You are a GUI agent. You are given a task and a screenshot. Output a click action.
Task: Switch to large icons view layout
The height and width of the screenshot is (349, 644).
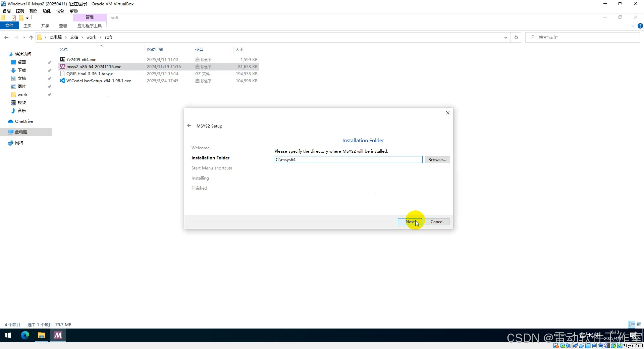(639, 325)
